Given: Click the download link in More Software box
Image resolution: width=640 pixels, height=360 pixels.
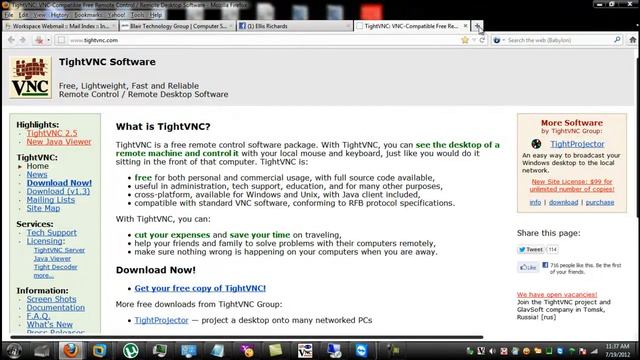Looking at the screenshot, I should point(563,202).
